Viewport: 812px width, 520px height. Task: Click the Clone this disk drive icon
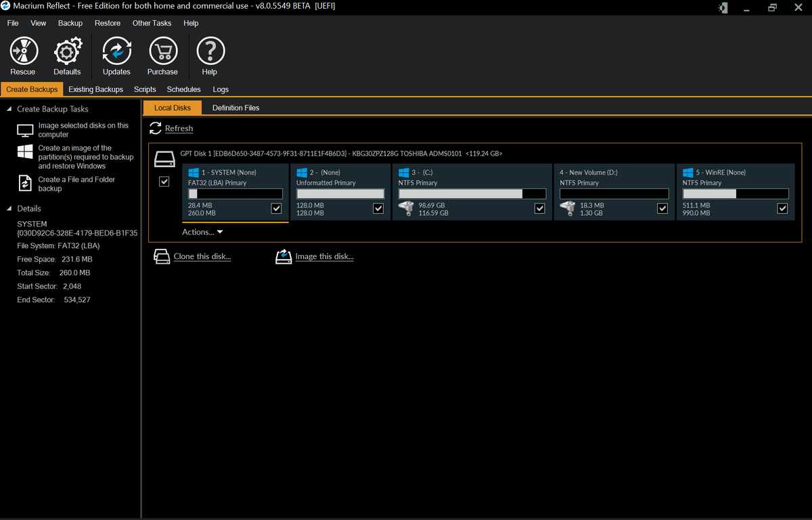(x=162, y=256)
